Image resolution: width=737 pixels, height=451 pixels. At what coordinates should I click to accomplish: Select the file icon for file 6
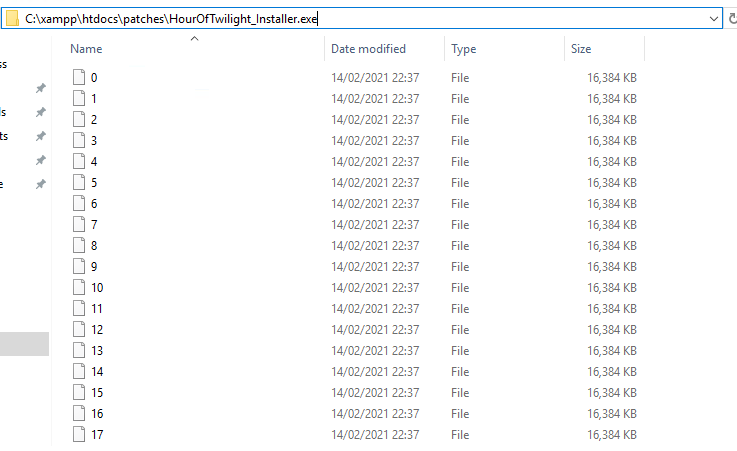[x=79, y=203]
